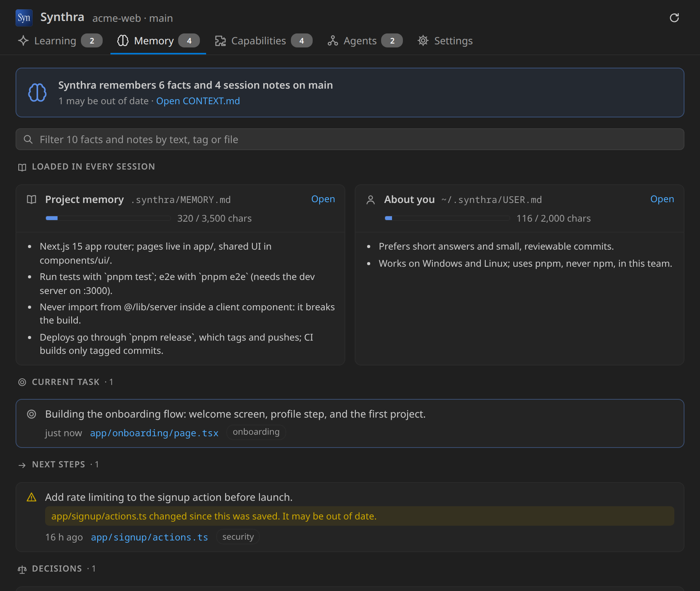Refresh the panel with reload icon
This screenshot has width=700, height=591.
674,18
